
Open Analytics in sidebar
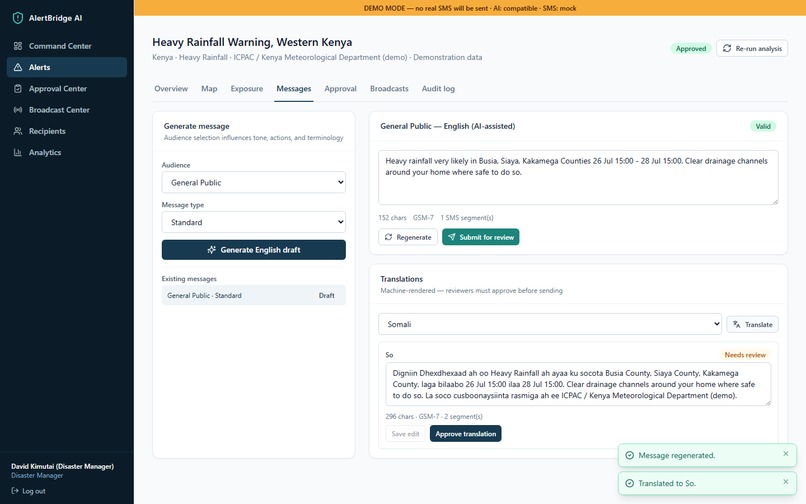(67, 152)
